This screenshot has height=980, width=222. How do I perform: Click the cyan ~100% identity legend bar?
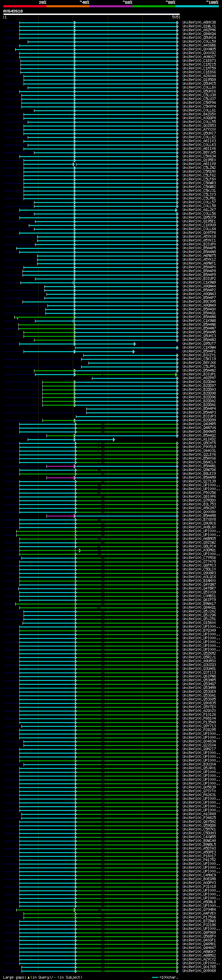(197, 6)
